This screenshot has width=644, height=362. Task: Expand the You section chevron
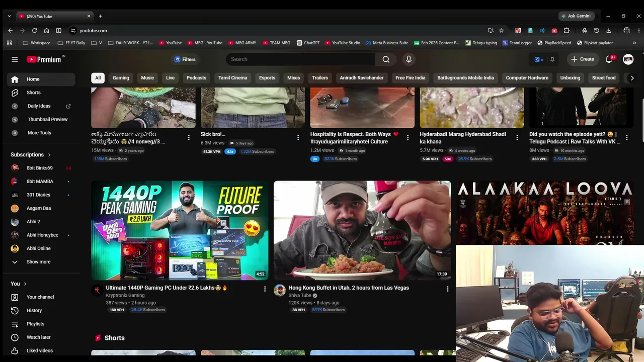(25, 284)
